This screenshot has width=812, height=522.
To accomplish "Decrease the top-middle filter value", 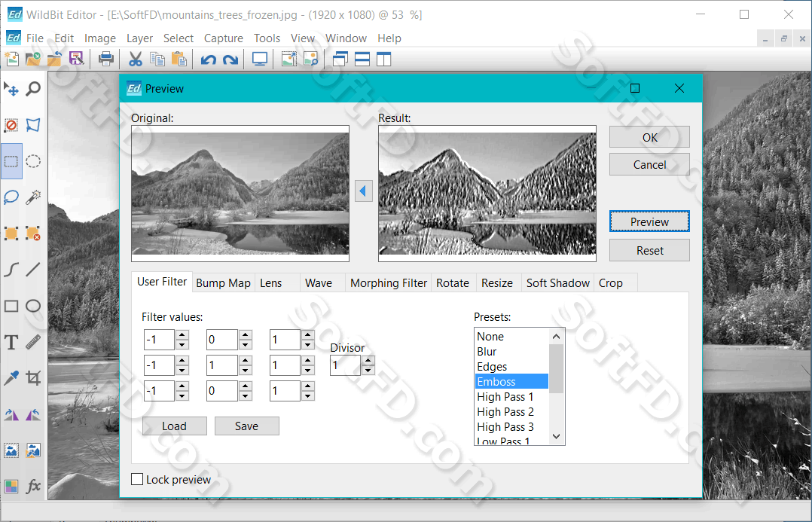I will pyautogui.click(x=246, y=345).
